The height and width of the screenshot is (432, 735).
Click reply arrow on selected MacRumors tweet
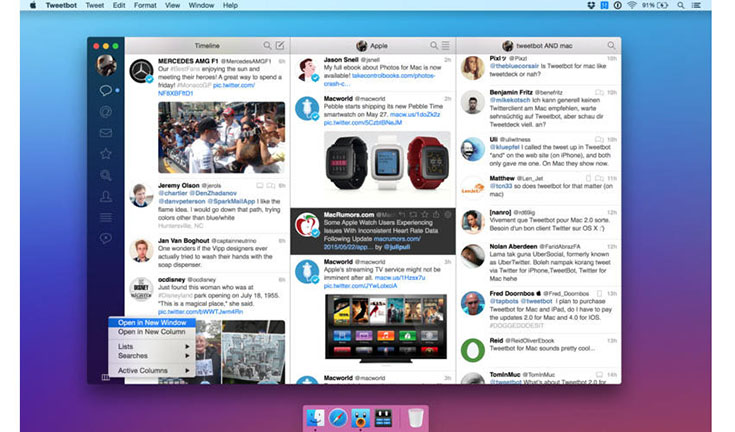tap(402, 215)
